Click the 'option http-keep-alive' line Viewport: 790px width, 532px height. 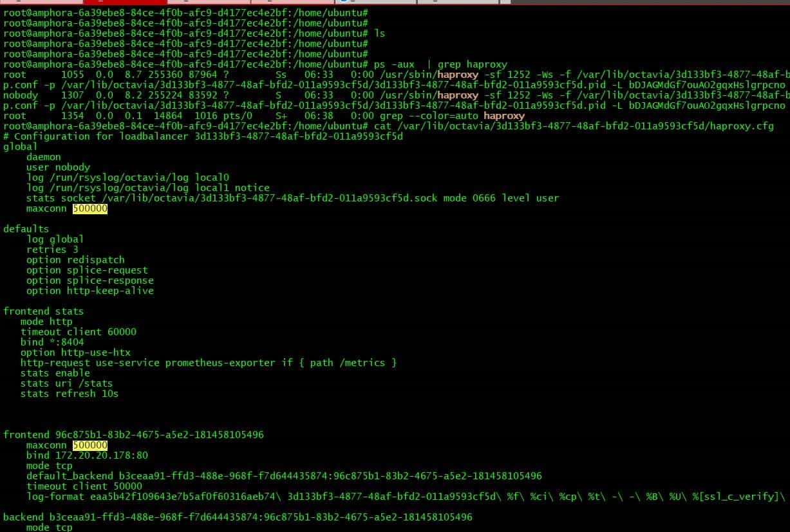(x=90, y=291)
